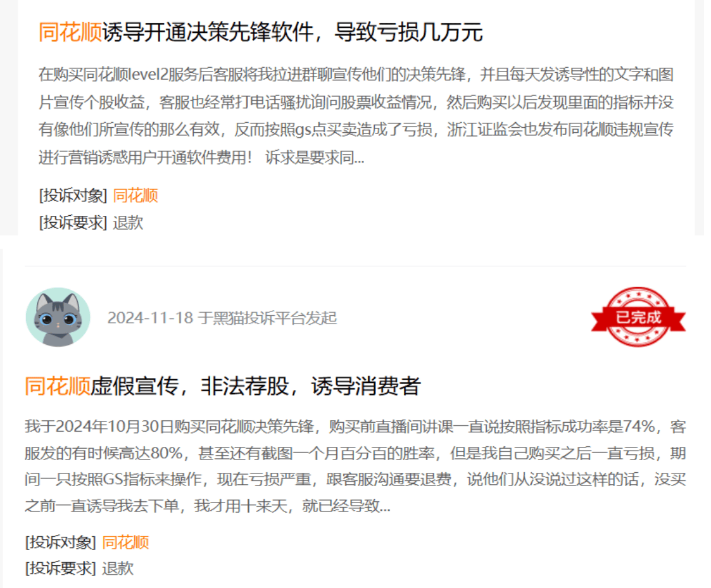Click 同花顺 link beside second [投诉对象]

coord(125,542)
